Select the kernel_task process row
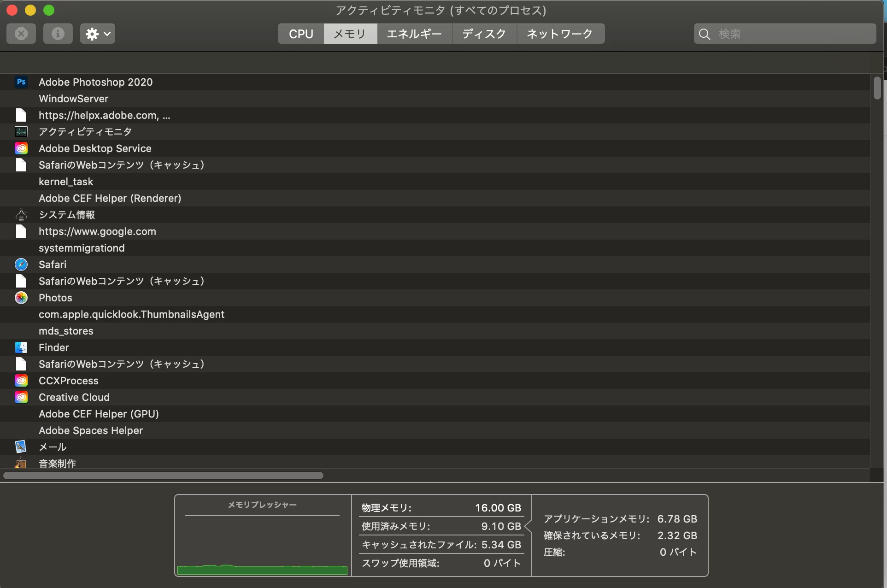 [x=66, y=182]
